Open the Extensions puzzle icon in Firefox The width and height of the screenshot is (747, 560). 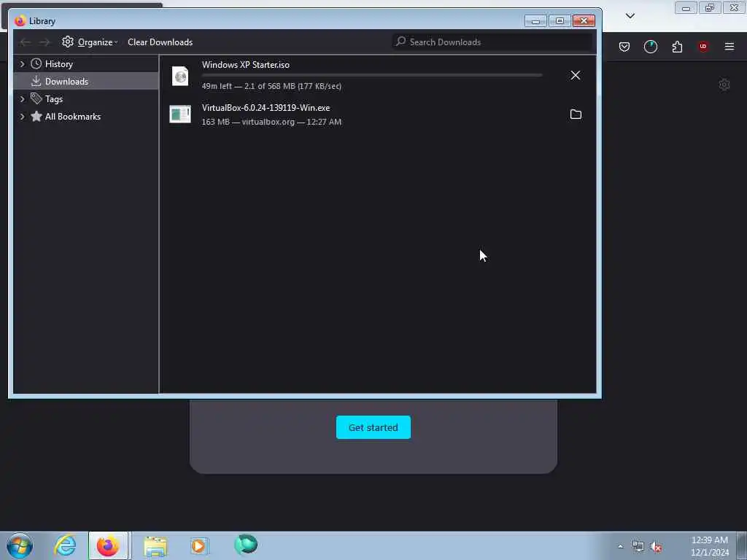[677, 47]
